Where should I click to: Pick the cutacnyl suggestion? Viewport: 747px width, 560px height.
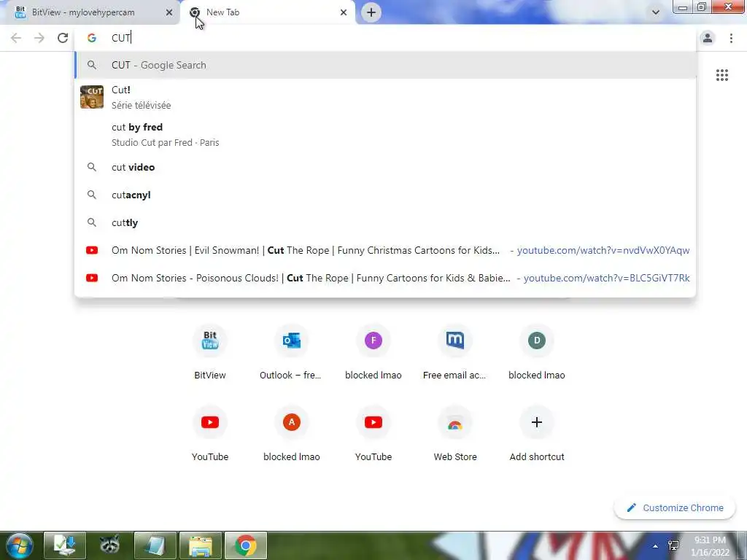385,195
